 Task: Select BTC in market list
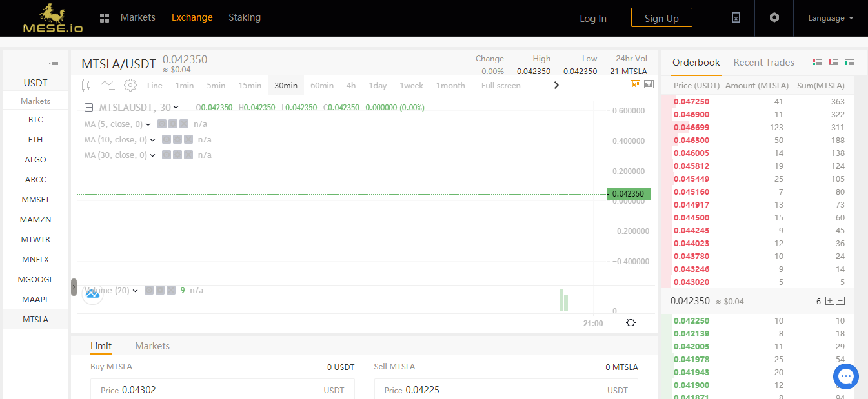[35, 120]
